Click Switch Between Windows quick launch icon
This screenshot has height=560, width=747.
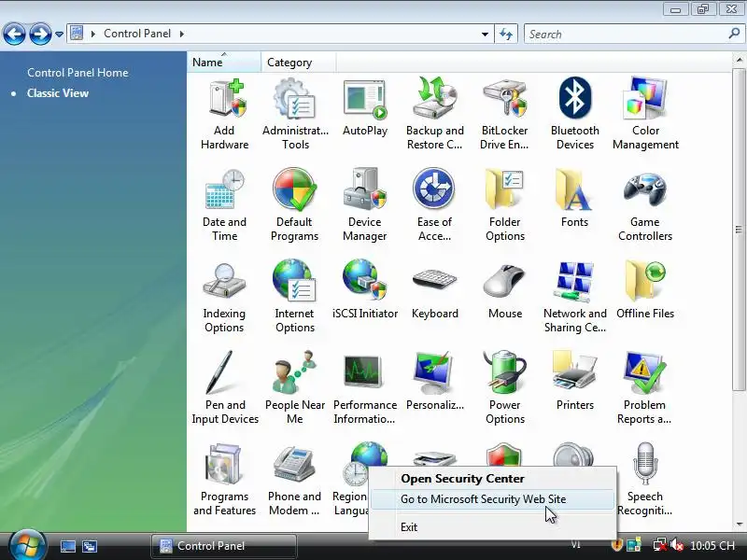coord(90,546)
